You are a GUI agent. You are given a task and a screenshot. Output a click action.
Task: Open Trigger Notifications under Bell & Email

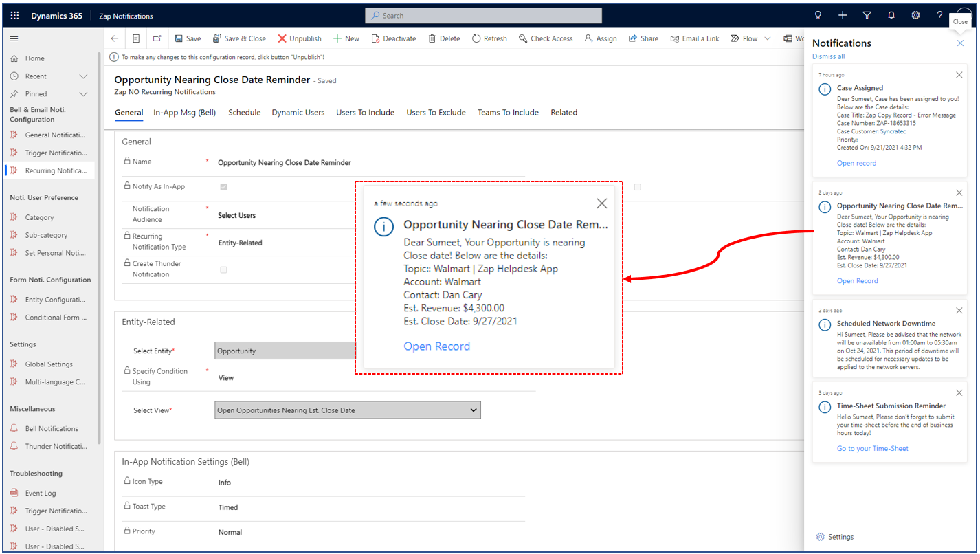point(48,153)
